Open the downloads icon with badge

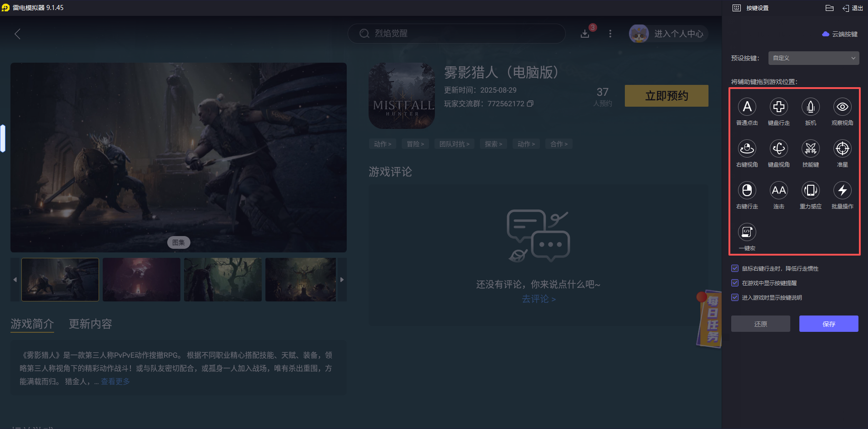[x=585, y=34]
